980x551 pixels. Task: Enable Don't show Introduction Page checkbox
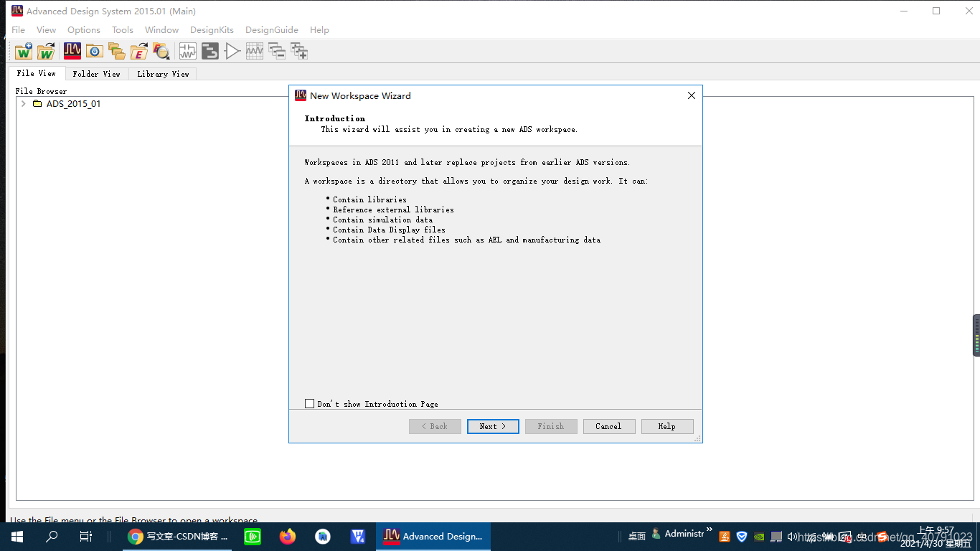coord(310,404)
